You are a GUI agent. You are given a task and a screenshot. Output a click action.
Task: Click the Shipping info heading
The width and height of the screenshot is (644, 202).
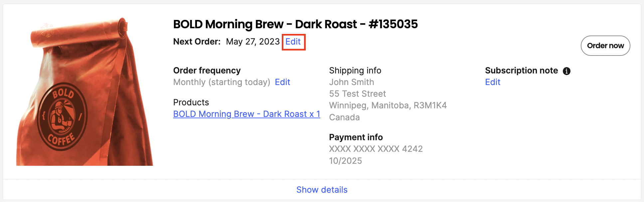[355, 70]
